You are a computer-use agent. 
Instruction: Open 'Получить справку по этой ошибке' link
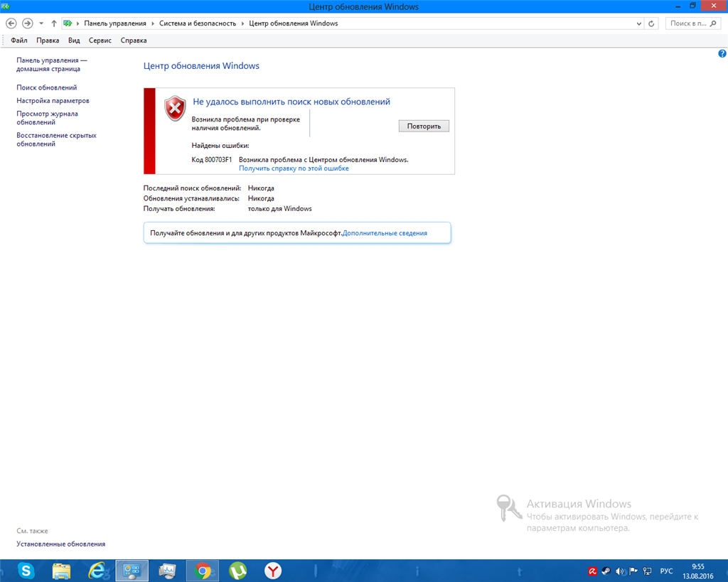pos(294,168)
